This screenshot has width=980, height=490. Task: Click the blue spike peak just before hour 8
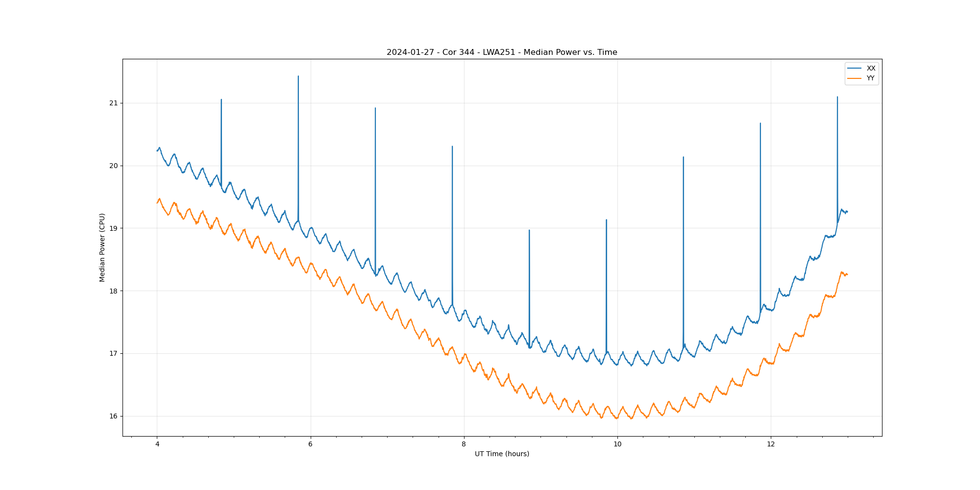[452, 147]
